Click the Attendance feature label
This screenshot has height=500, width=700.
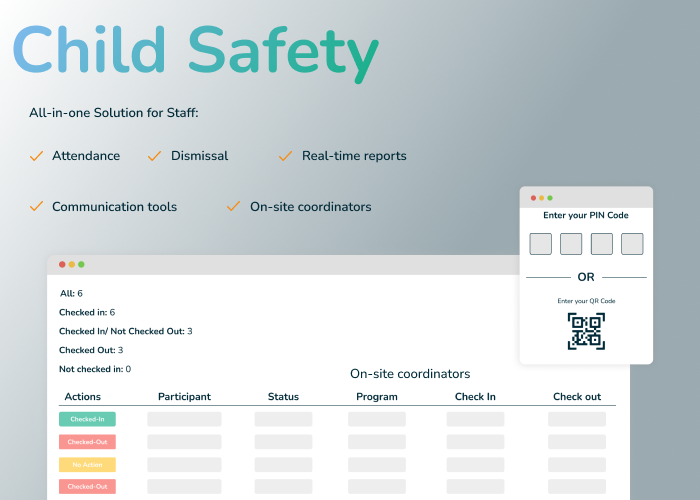86,156
